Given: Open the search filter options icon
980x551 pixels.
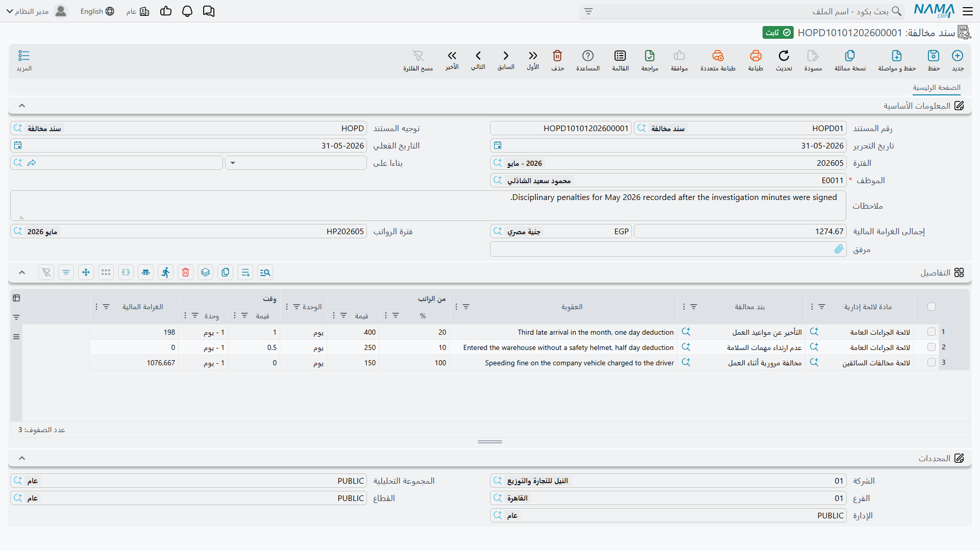Looking at the screenshot, I should pos(589,11).
